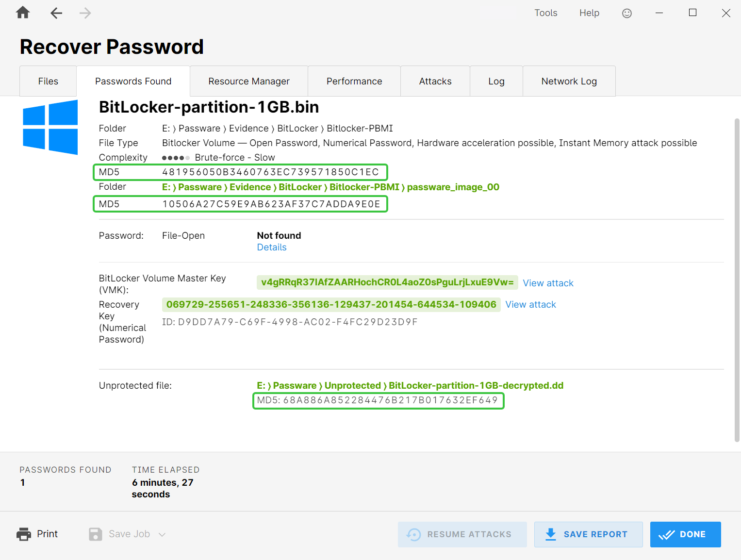Click the Resume Attacks circular arrow icon
This screenshot has width=741, height=560.
[413, 534]
